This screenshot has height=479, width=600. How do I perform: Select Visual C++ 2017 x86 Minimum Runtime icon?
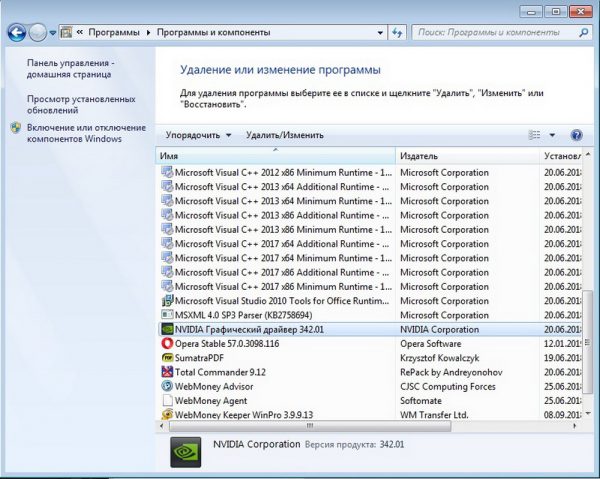click(x=167, y=287)
